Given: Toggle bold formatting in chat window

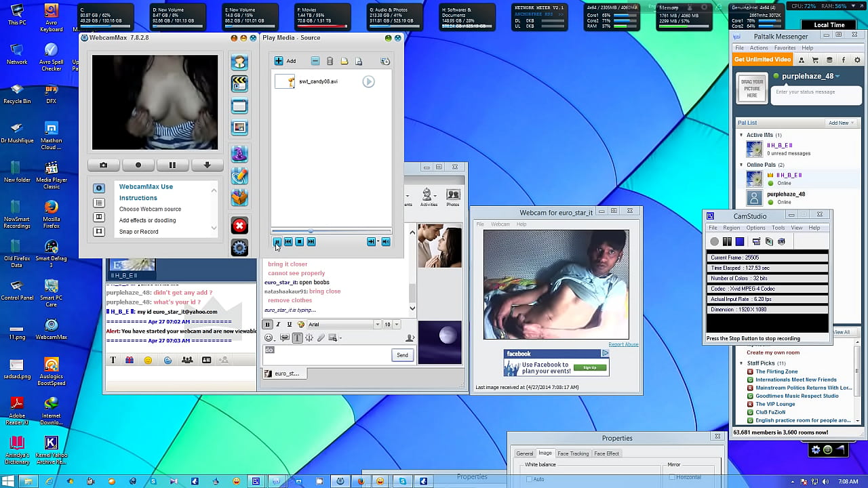Looking at the screenshot, I should [267, 325].
